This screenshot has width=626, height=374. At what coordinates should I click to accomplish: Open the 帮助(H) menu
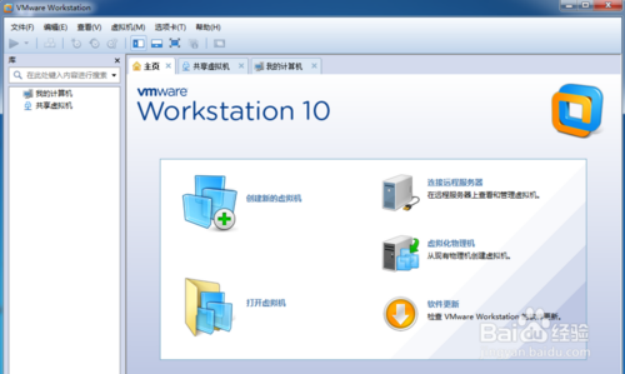coord(208,27)
